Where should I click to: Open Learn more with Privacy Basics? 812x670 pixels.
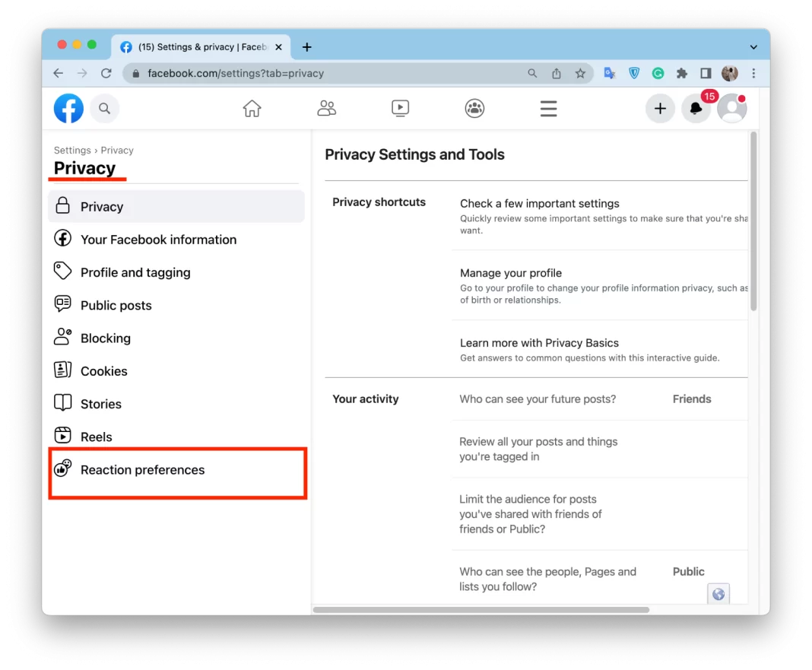[x=539, y=343]
